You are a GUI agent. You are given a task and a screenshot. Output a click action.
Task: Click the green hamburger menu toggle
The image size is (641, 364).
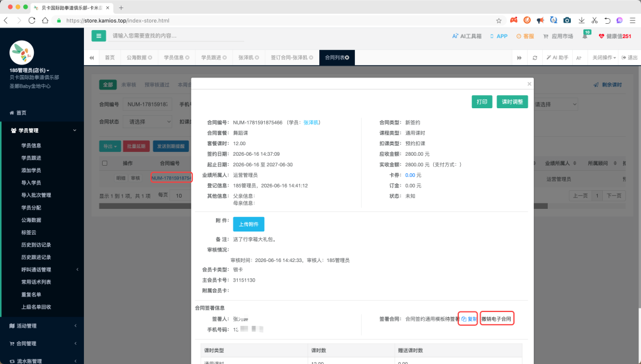coord(98,36)
